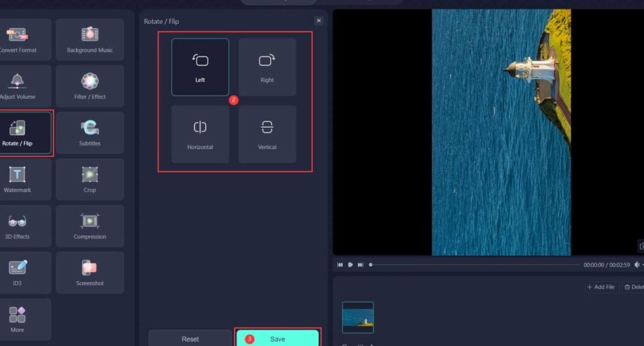Click the Reset button

pos(190,338)
